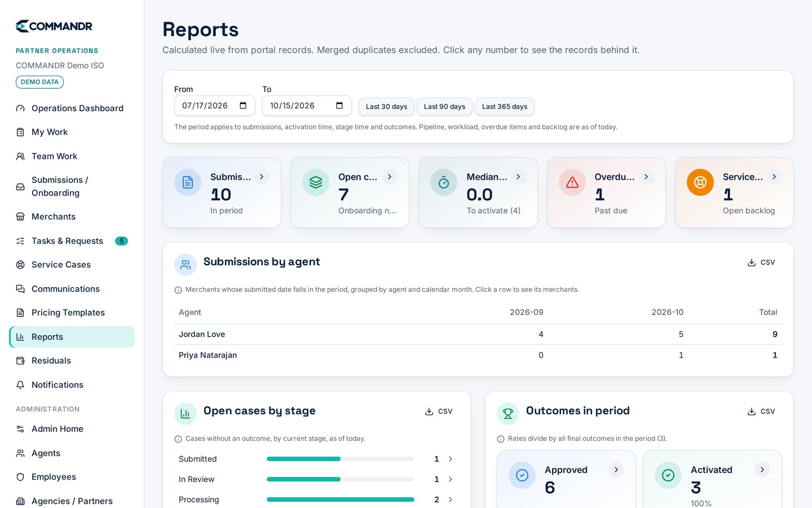The width and height of the screenshot is (812, 508).
Task: Click the From date input field
Action: click(x=215, y=106)
